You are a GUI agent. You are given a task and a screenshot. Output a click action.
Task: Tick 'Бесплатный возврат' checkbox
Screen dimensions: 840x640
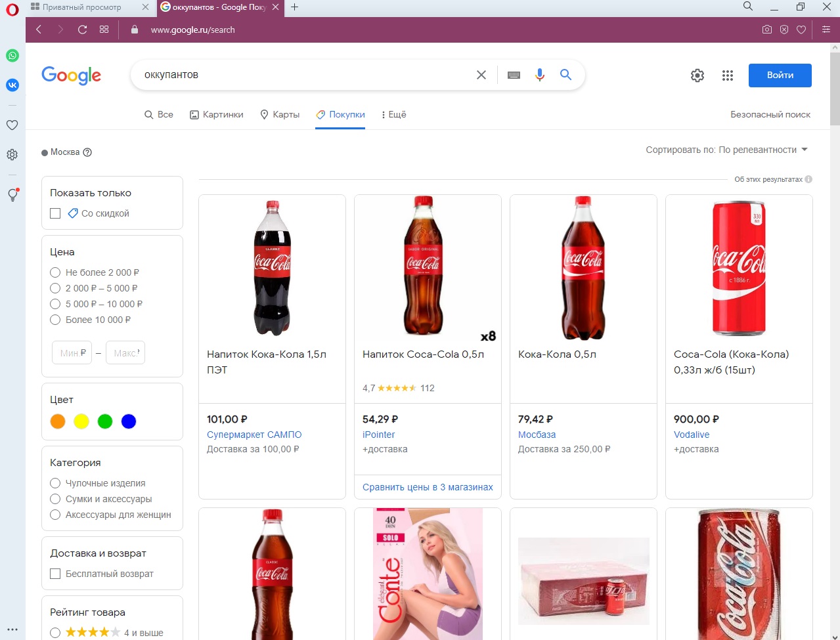(x=55, y=574)
